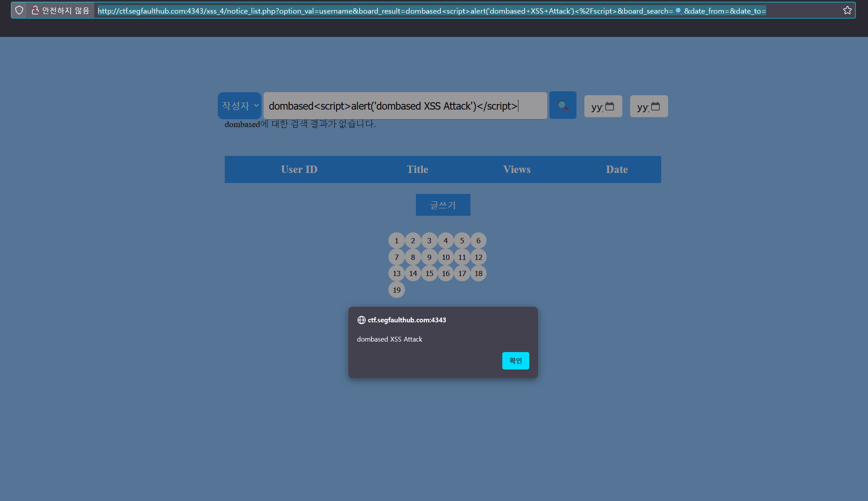Image resolution: width=868 pixels, height=501 pixels.
Task: Open the 작성자 search option dropdown
Action: click(x=240, y=106)
